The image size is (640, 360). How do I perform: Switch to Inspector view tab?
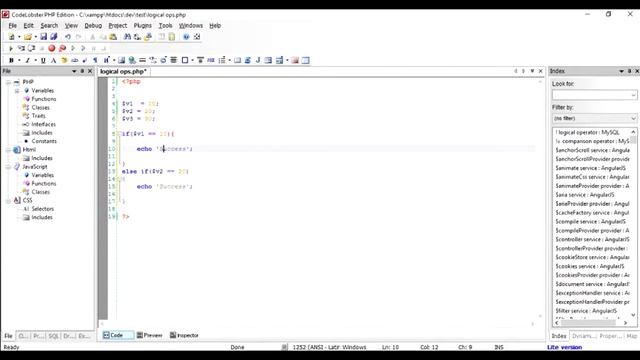[x=184, y=335]
